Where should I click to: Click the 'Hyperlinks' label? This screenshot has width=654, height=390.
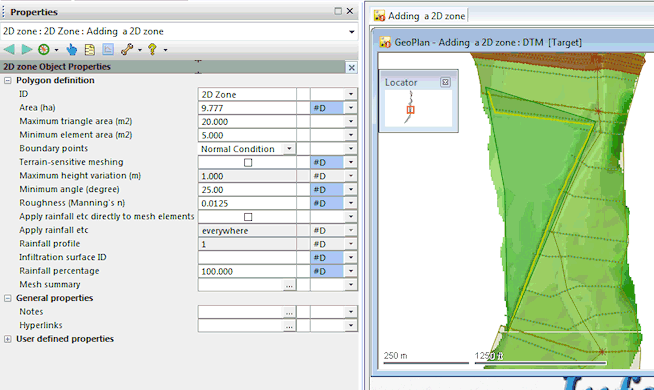tap(40, 325)
